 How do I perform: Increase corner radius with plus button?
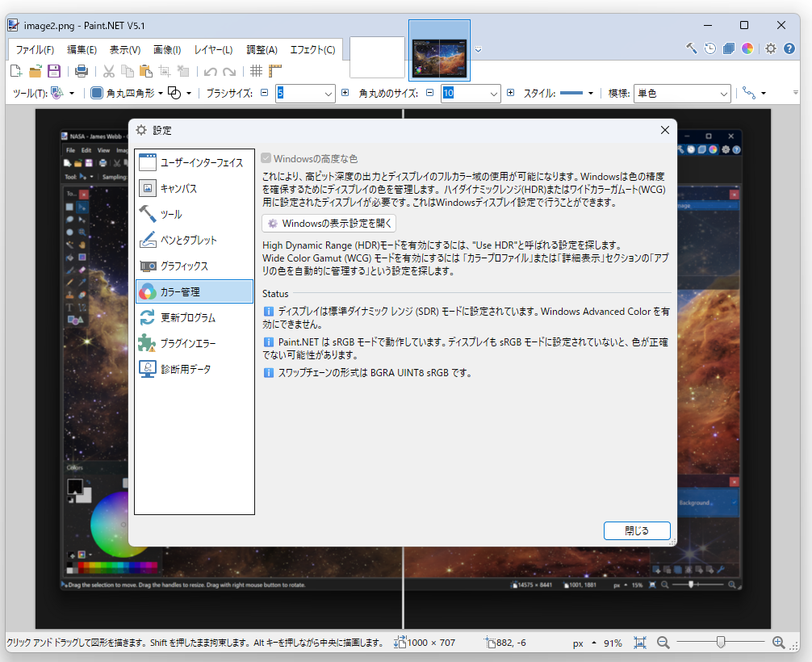point(511,93)
